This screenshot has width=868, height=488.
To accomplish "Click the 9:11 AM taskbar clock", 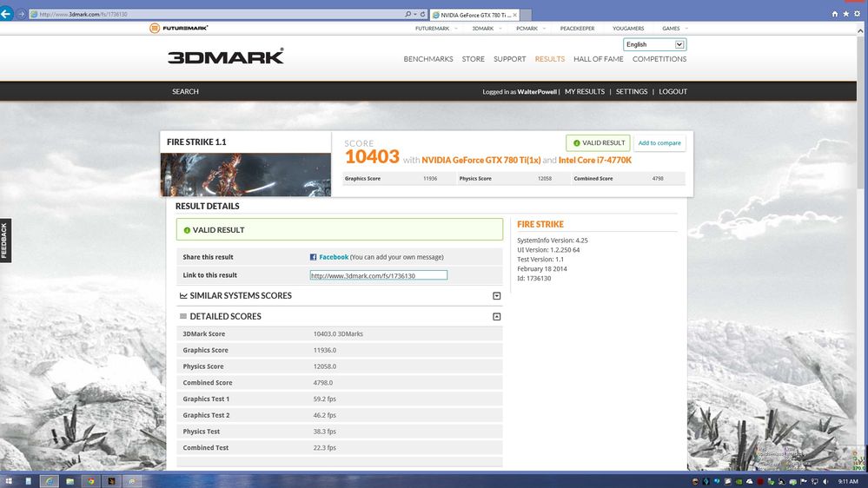I will click(848, 481).
